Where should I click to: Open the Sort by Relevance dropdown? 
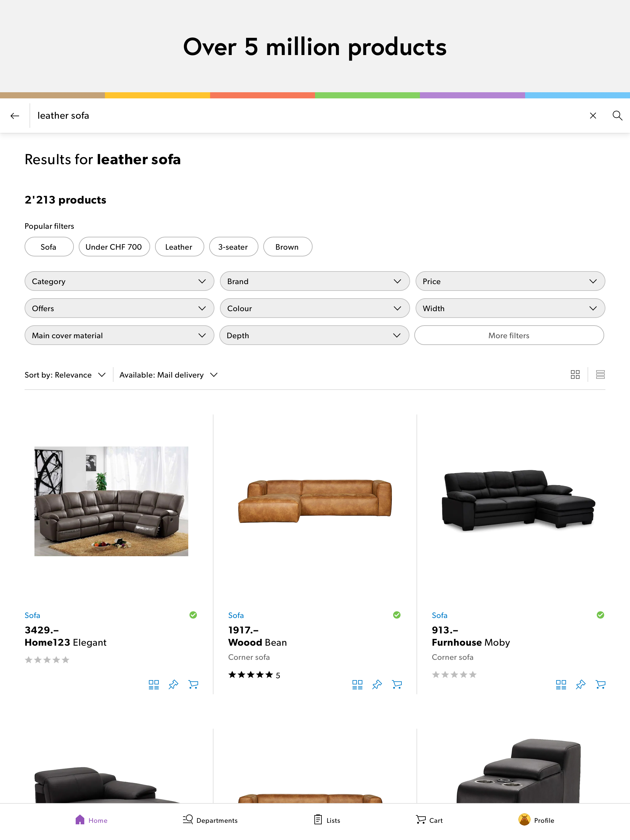(65, 375)
